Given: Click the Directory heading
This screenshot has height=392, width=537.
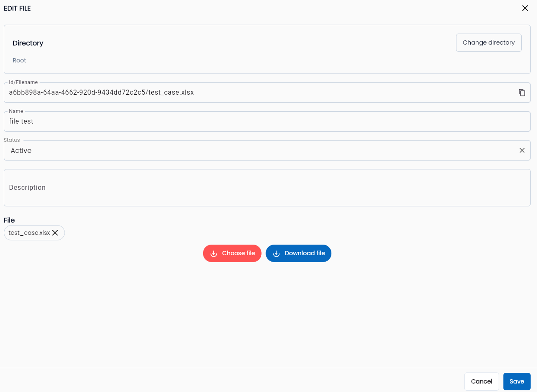Looking at the screenshot, I should (28, 43).
